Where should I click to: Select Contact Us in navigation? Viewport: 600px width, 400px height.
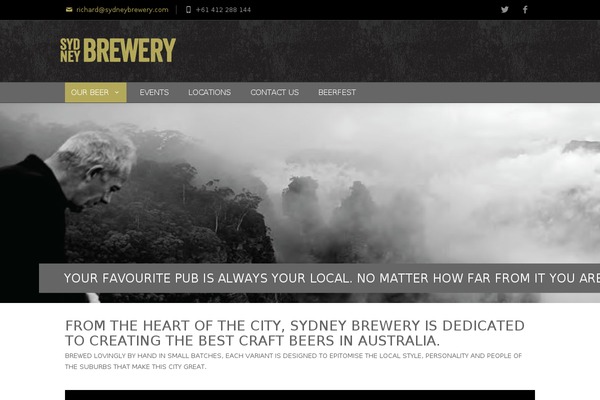click(x=274, y=92)
